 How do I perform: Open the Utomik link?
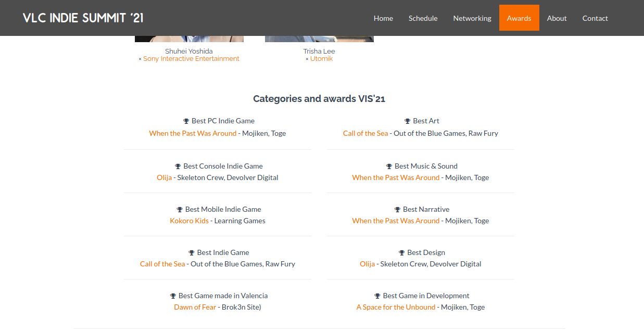pyautogui.click(x=321, y=59)
